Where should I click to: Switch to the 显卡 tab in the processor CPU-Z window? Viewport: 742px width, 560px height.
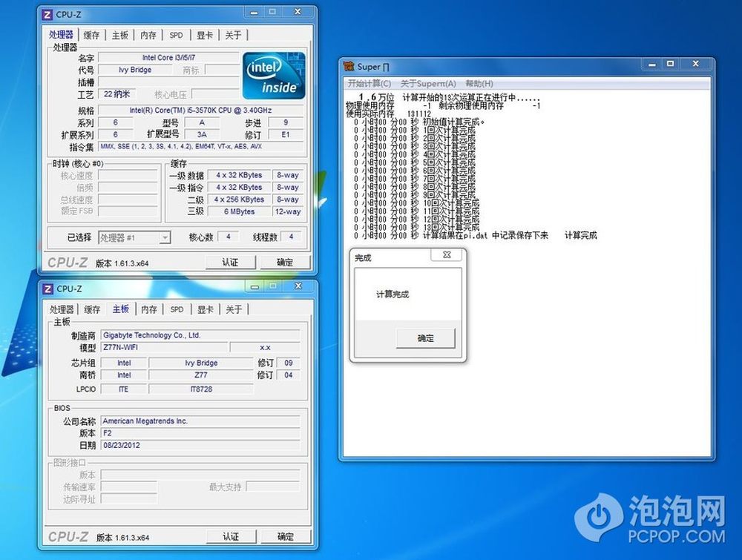205,35
